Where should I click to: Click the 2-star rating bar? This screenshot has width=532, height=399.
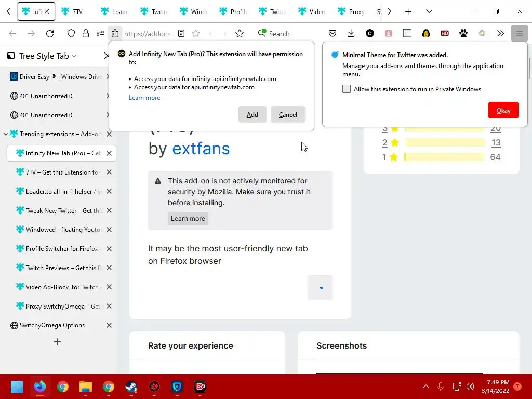coord(445,143)
